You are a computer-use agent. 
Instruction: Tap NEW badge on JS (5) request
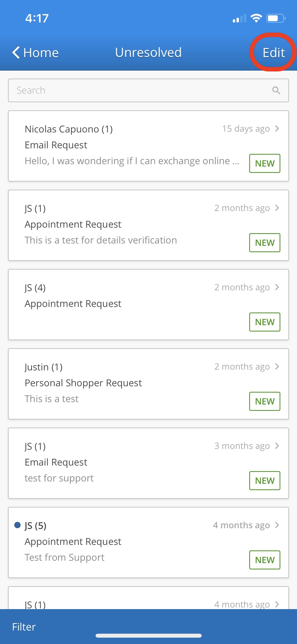pos(265,560)
